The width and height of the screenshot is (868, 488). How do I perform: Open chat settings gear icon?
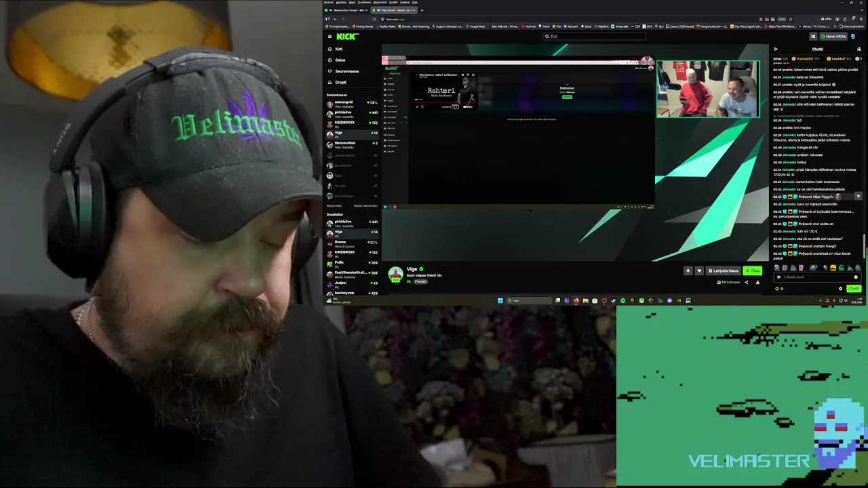click(841, 289)
